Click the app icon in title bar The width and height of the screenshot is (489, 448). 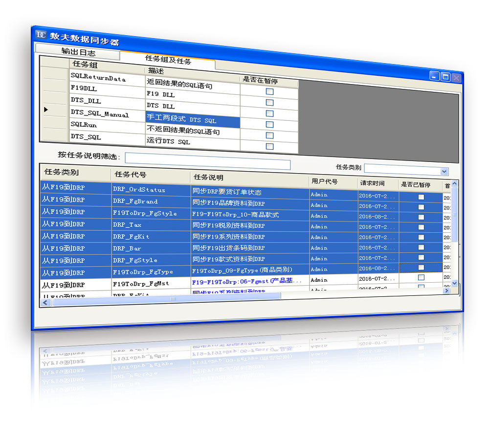[x=41, y=35]
